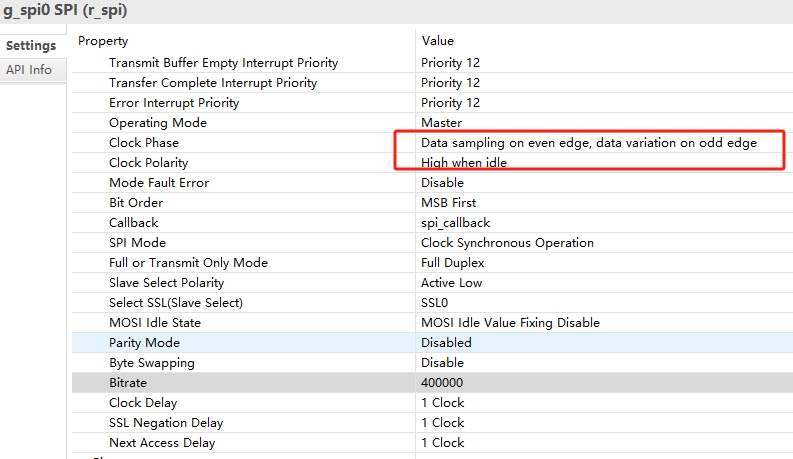Click the Clock Synchronous Operation value
Screen dimensions: 793x459
[x=507, y=243]
